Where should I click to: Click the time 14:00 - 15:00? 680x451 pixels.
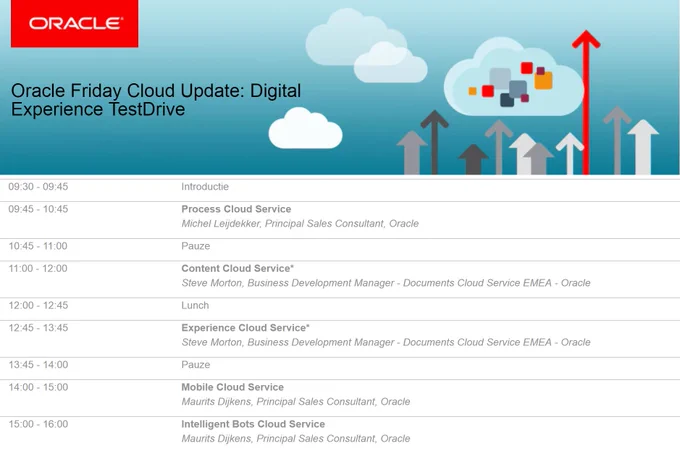coord(38,387)
